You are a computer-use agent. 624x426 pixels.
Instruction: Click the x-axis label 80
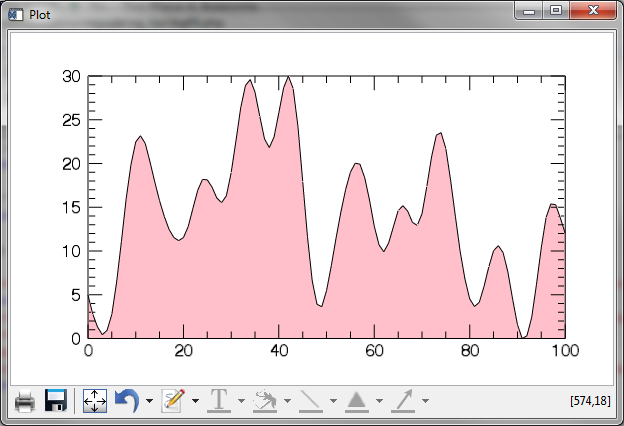pos(470,351)
